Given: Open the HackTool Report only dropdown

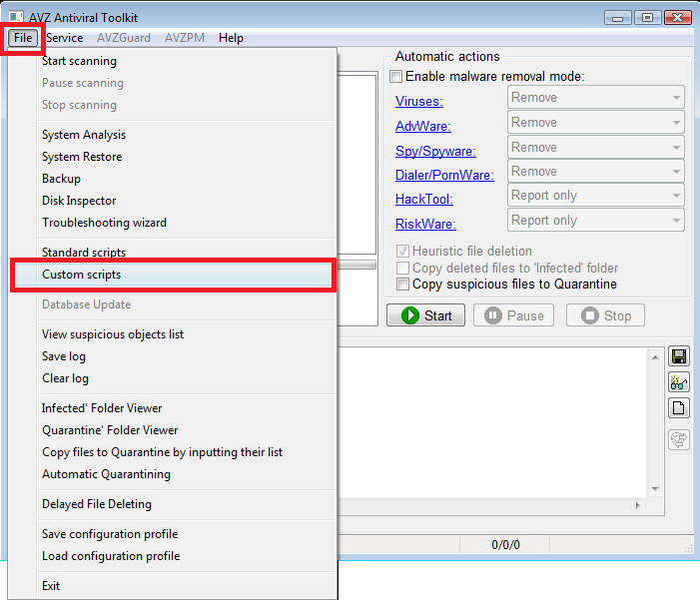Looking at the screenshot, I should click(x=595, y=196).
